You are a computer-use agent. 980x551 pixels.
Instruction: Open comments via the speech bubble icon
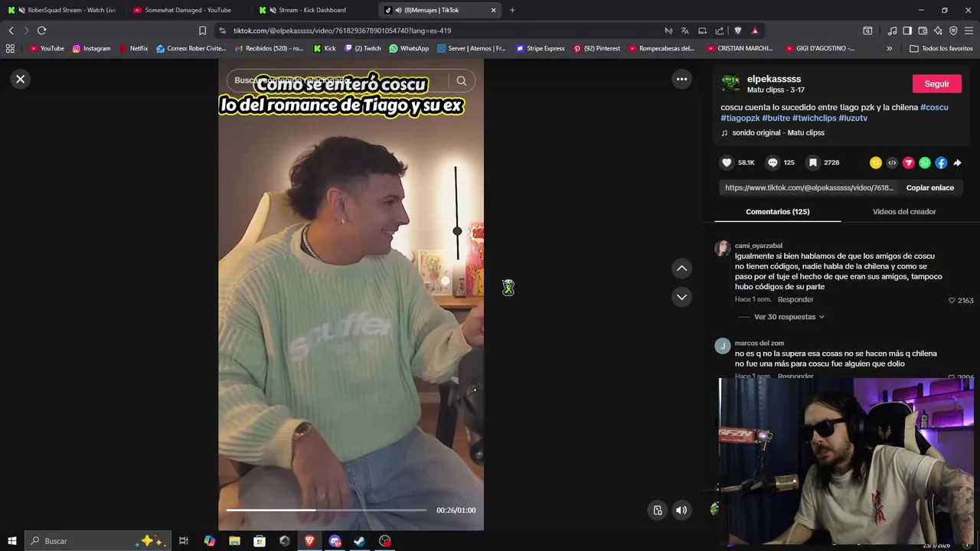click(773, 162)
